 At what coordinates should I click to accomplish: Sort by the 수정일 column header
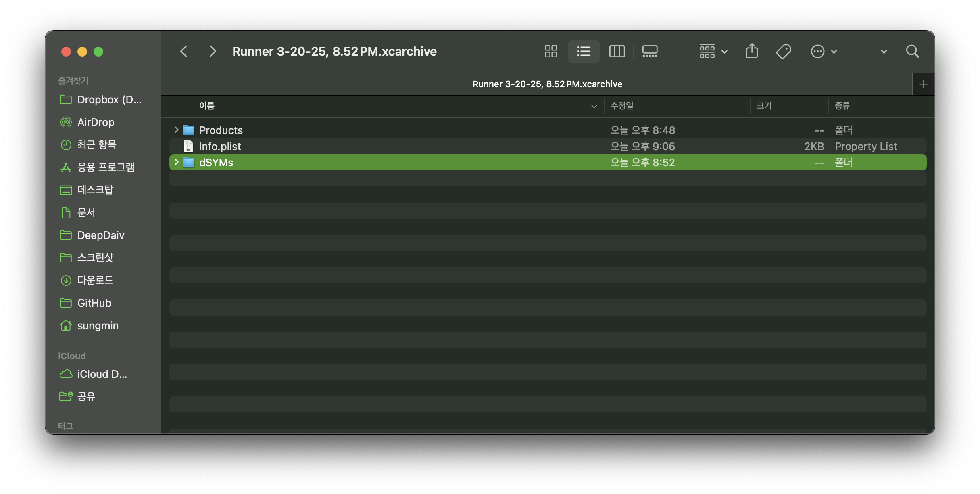coord(622,106)
